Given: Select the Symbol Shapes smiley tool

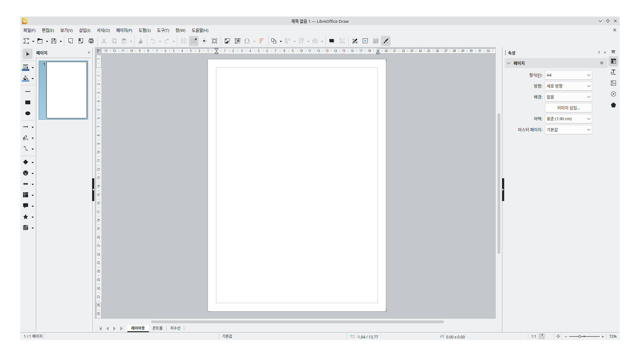Looking at the screenshot, I should click(x=26, y=173).
